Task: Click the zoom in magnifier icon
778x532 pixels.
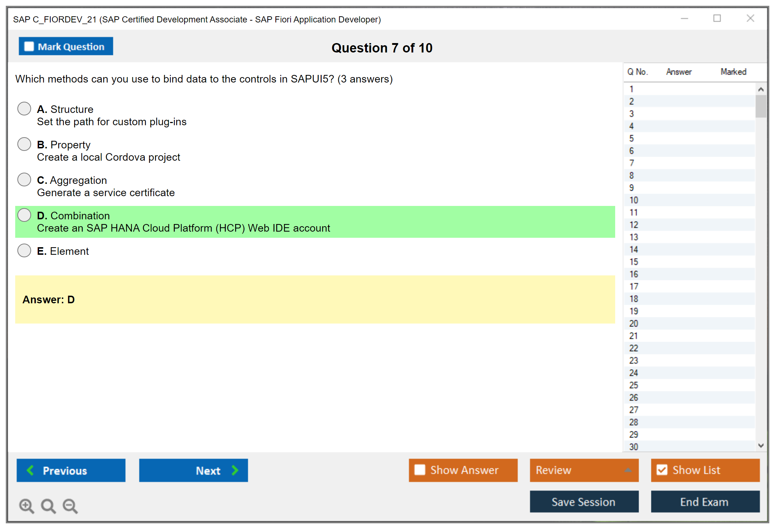Action: (26, 506)
